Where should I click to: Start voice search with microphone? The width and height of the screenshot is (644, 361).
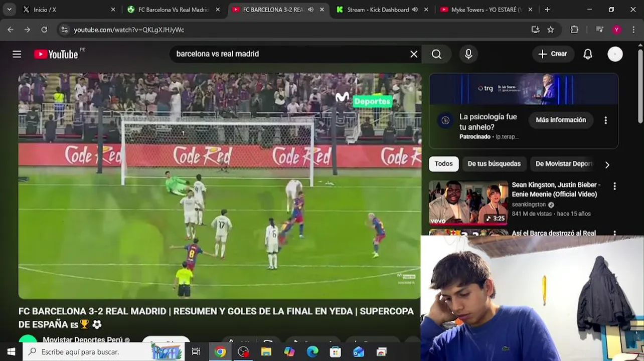468,54
